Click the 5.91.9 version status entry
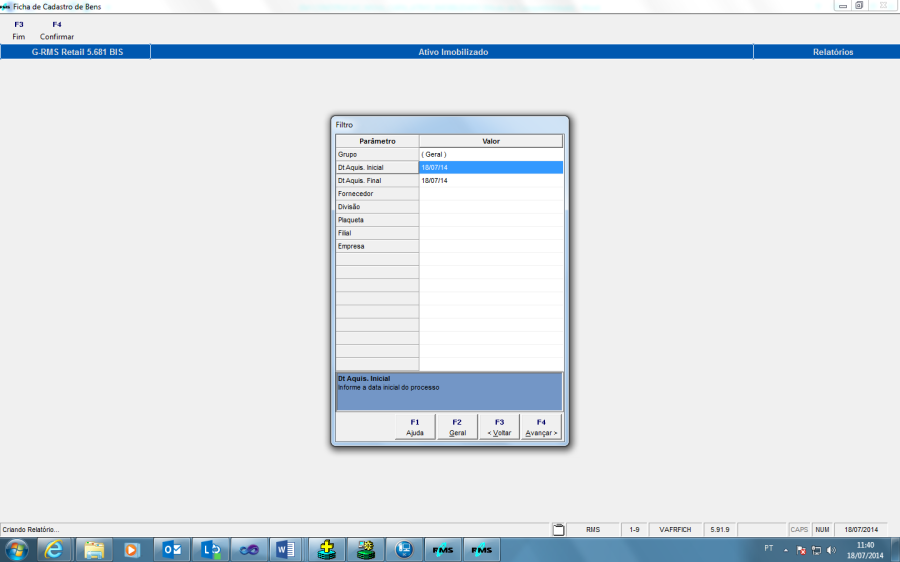Image resolution: width=900 pixels, height=562 pixels. pos(720,529)
